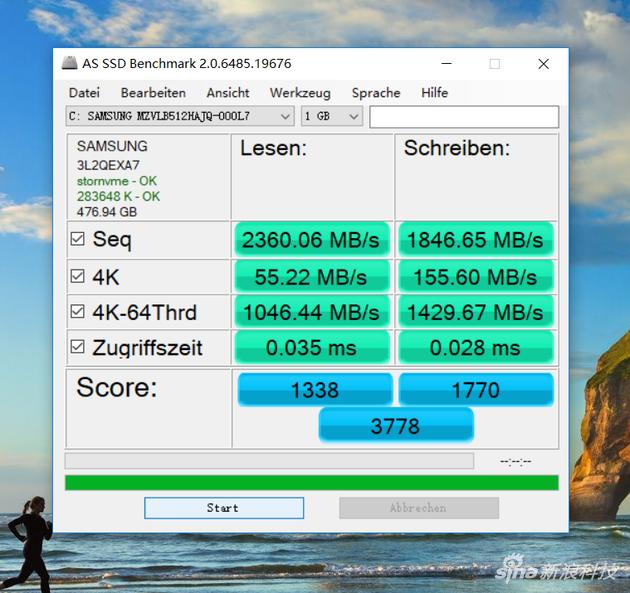Uncheck the Zugriffszeit test checkbox
This screenshot has width=630, height=593.
point(77,347)
